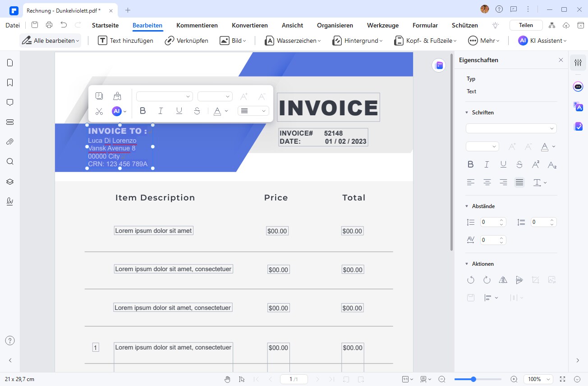
Task: Toggle underline in the floating toolbar
Action: click(179, 111)
